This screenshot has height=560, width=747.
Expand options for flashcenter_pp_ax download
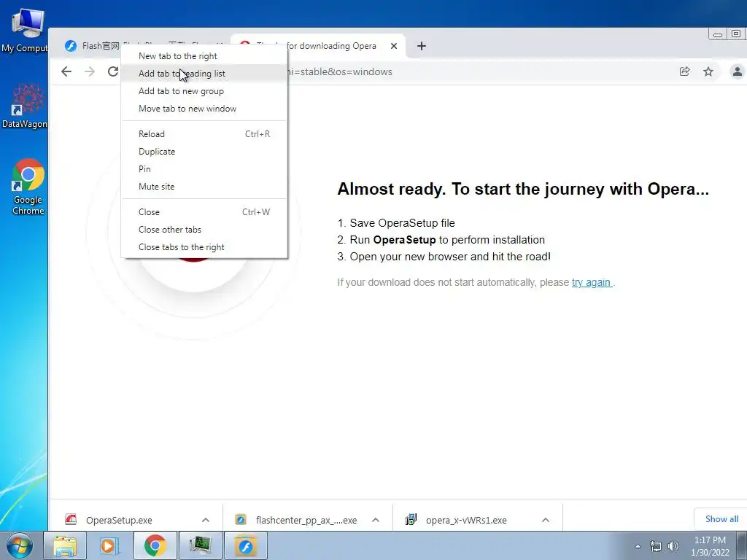376,520
